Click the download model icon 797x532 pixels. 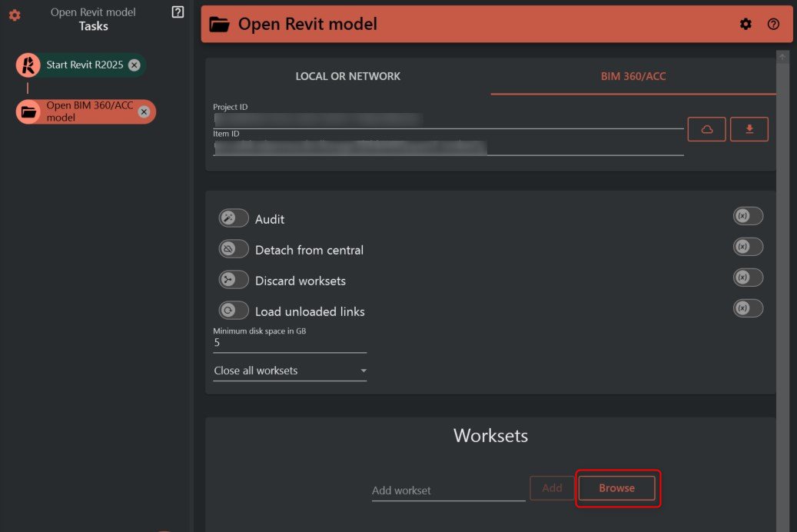tap(749, 129)
